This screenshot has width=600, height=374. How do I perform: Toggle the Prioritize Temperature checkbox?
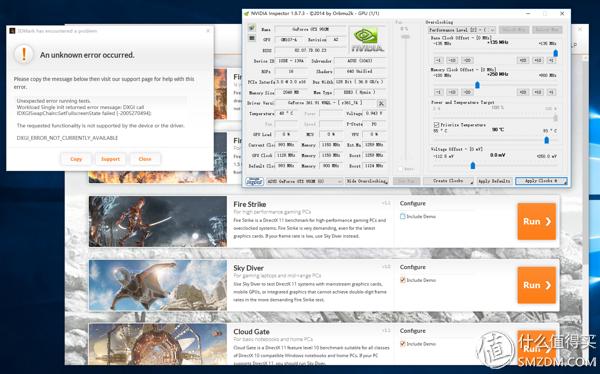pos(436,125)
